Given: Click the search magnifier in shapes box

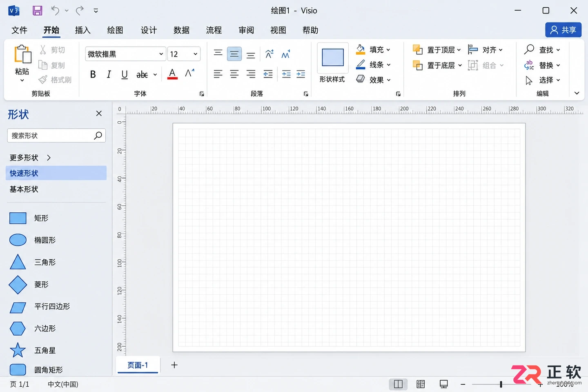Looking at the screenshot, I should click(x=98, y=136).
